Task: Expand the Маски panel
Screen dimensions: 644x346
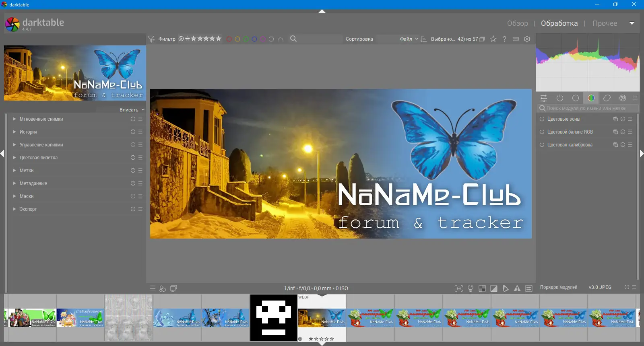Action: (x=14, y=196)
